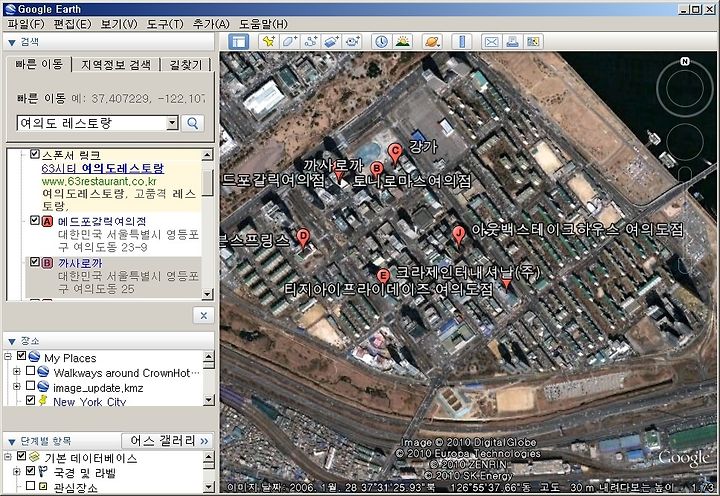
Task: Open the 어스 갤러리 button
Action: 169,441
